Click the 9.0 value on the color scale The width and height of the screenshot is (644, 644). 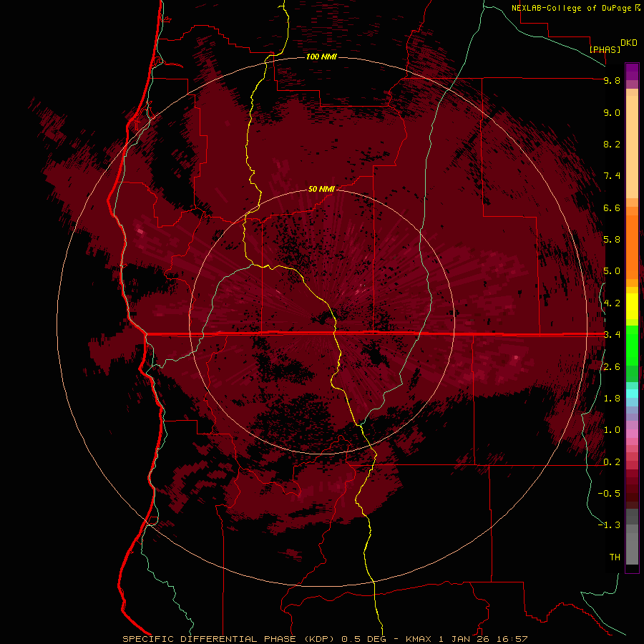tap(612, 112)
